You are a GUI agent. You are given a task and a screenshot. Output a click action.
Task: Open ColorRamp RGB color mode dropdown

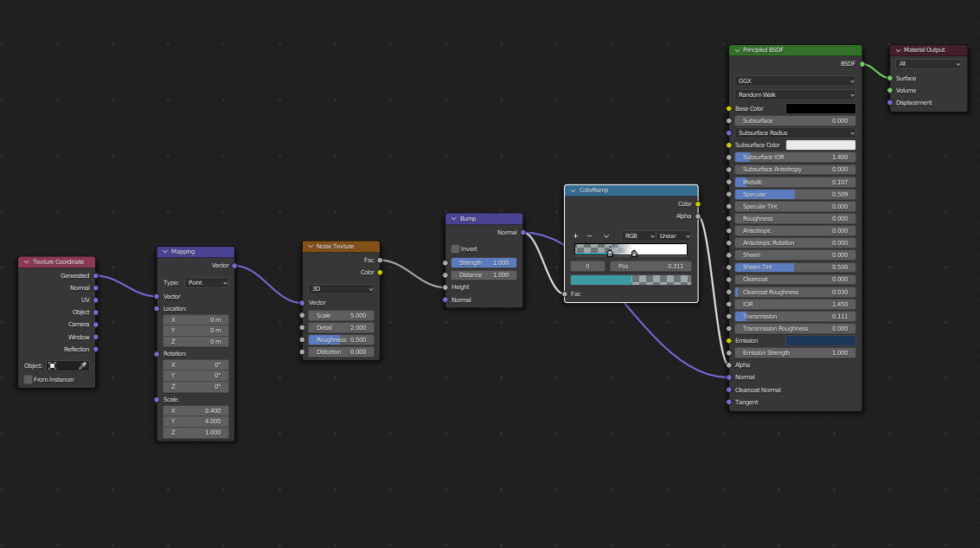(638, 235)
